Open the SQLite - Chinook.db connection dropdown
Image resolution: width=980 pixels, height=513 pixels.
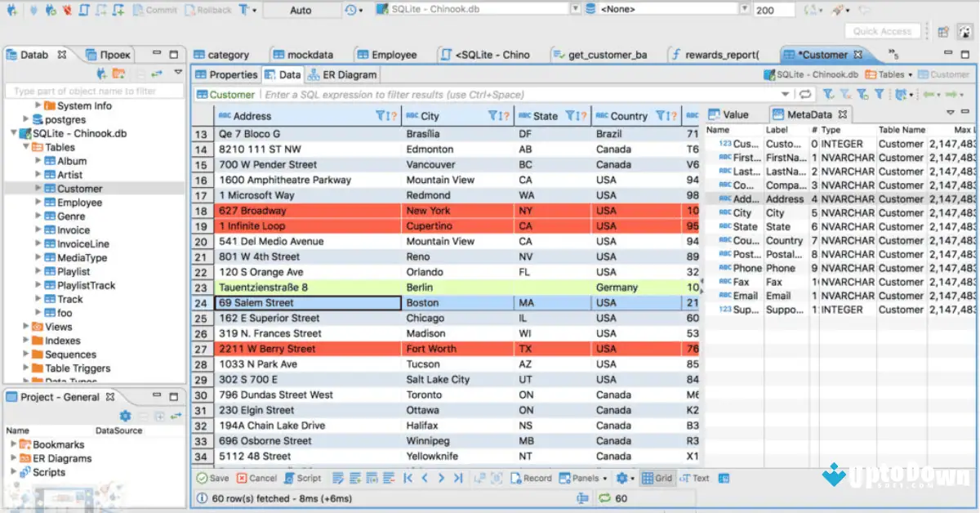click(576, 9)
